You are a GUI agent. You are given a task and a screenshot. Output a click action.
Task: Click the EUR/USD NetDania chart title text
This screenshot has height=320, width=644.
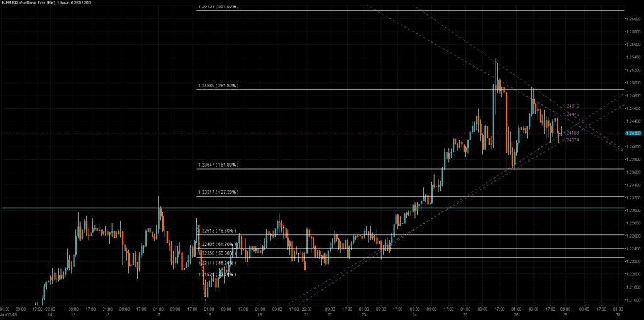tap(45, 3)
